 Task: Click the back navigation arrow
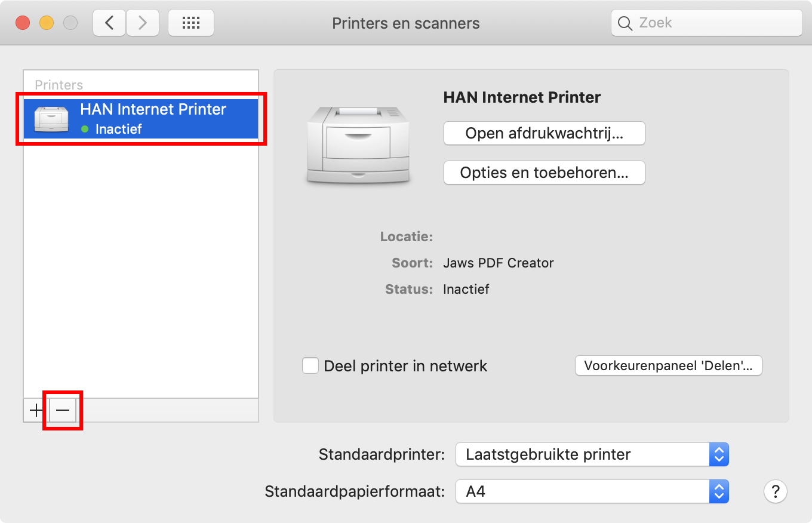click(109, 22)
